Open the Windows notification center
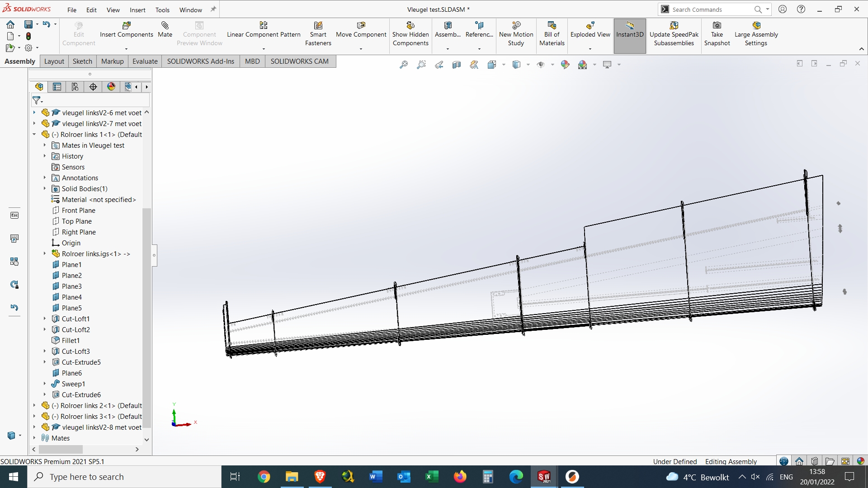This screenshot has width=868, height=488. coord(849,477)
